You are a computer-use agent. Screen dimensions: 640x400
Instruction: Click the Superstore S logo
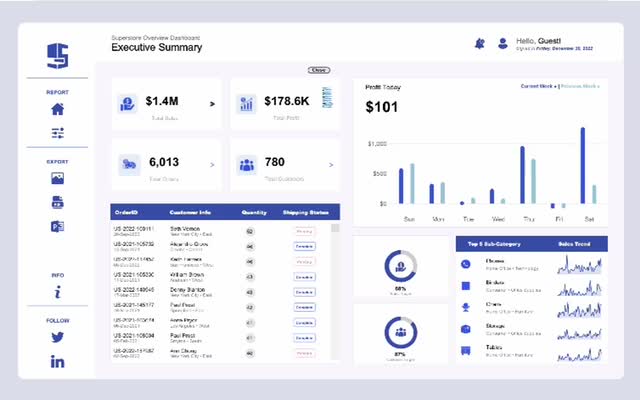click(x=58, y=56)
